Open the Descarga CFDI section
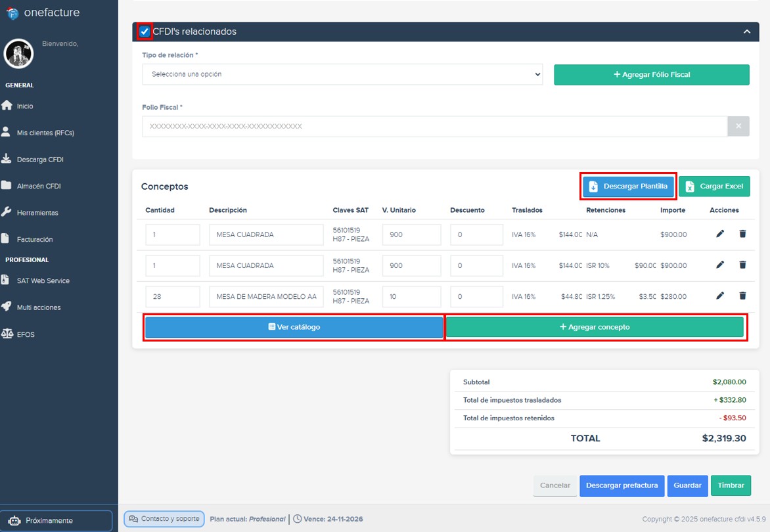 coord(39,159)
